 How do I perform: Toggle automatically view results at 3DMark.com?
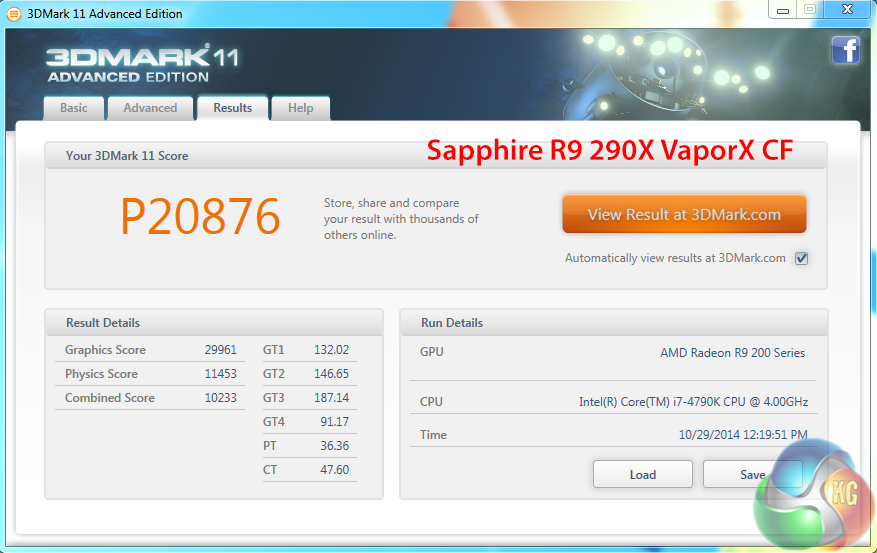pyautogui.click(x=801, y=258)
